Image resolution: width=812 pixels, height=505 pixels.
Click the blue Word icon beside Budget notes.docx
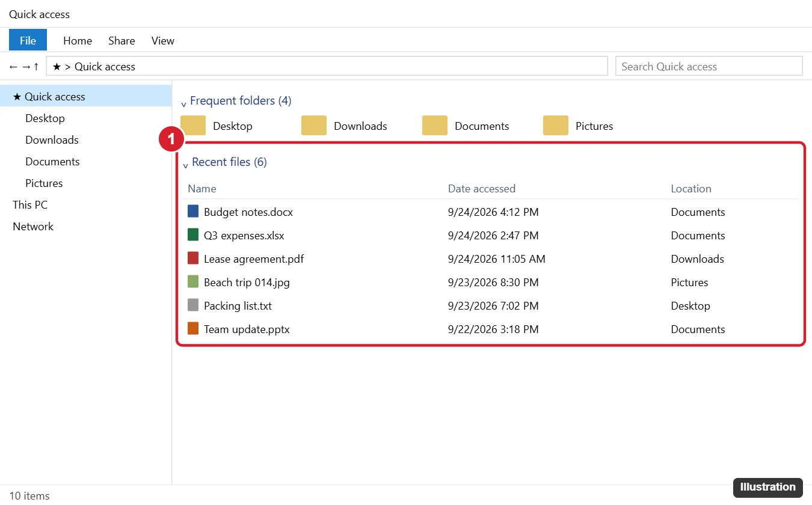click(193, 212)
